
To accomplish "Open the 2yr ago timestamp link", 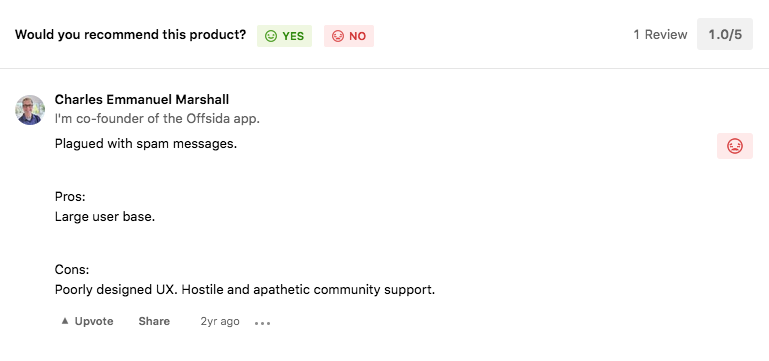I will click(220, 321).
